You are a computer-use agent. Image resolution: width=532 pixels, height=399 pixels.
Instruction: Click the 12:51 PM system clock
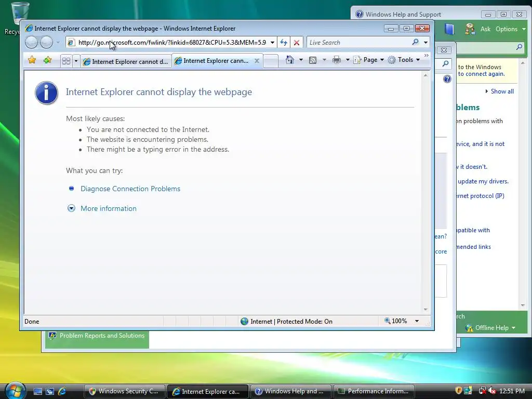coord(512,391)
